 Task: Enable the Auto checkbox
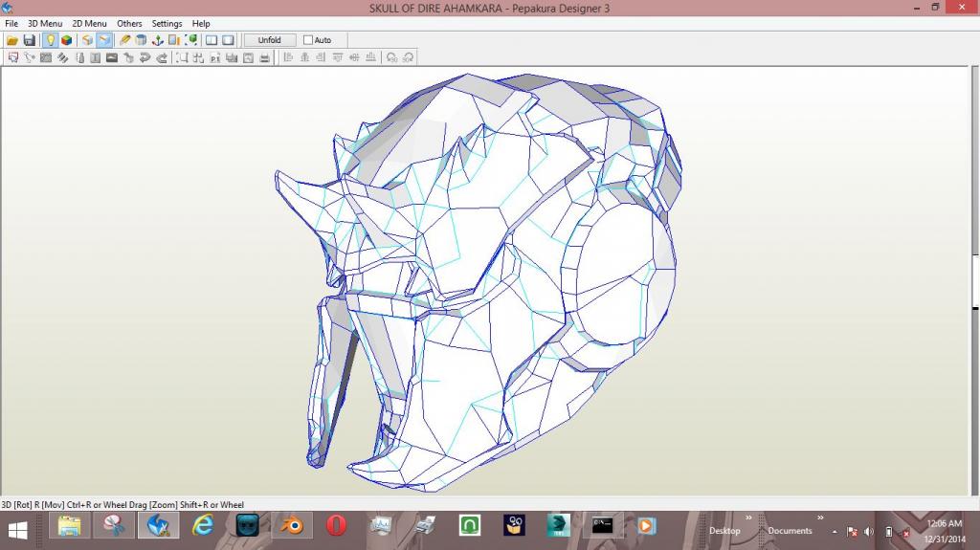308,40
